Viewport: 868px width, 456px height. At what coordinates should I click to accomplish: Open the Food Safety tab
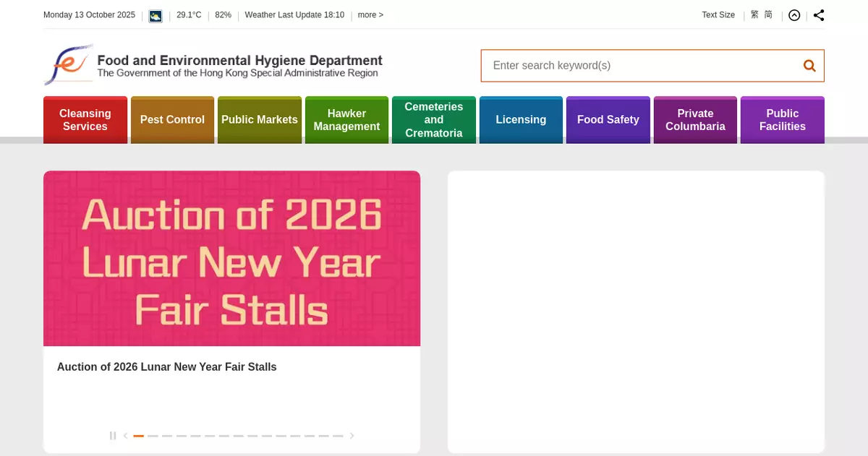[608, 120]
